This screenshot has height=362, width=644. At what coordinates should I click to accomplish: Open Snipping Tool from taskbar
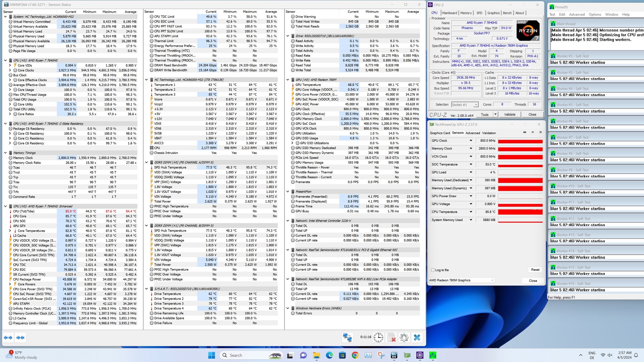381,355
